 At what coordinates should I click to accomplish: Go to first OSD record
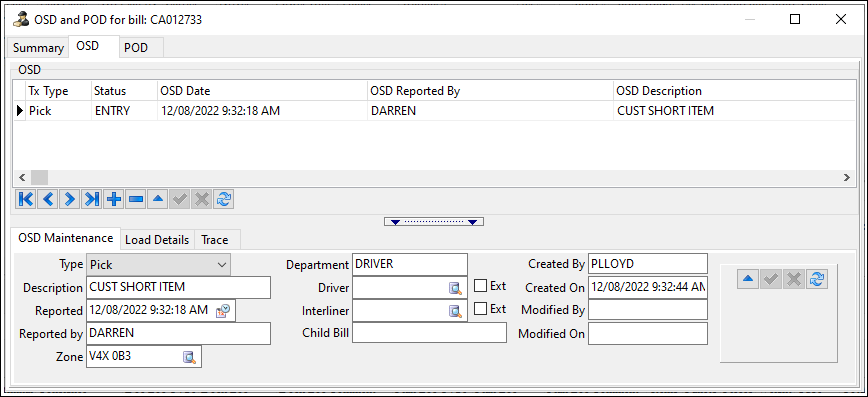point(25,199)
